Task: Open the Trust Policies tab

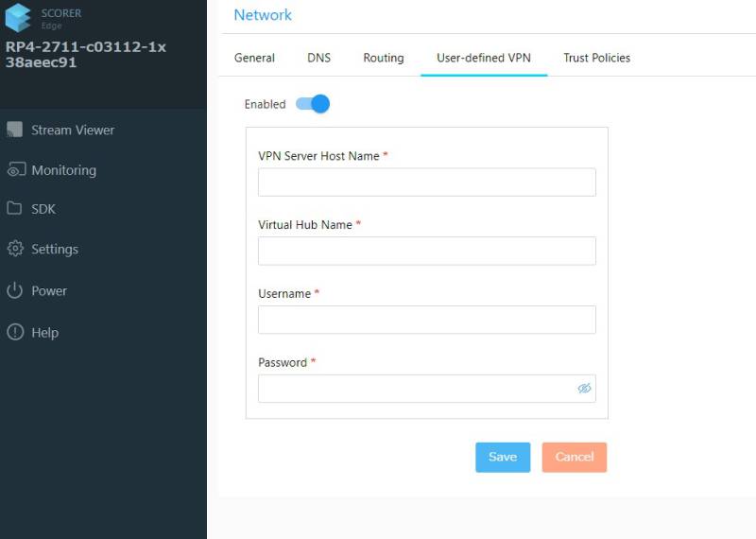Action: 596,58
